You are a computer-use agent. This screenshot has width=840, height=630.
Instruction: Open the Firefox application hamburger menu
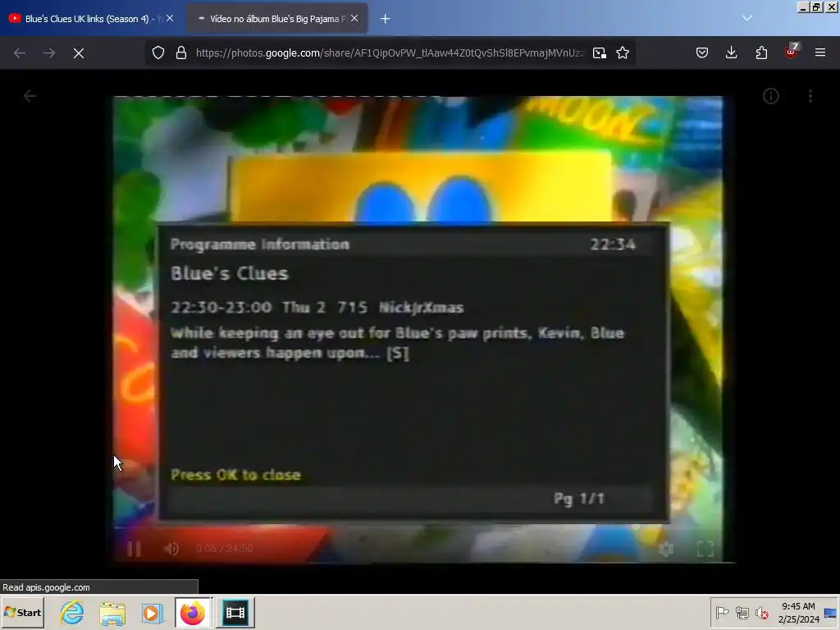point(820,52)
